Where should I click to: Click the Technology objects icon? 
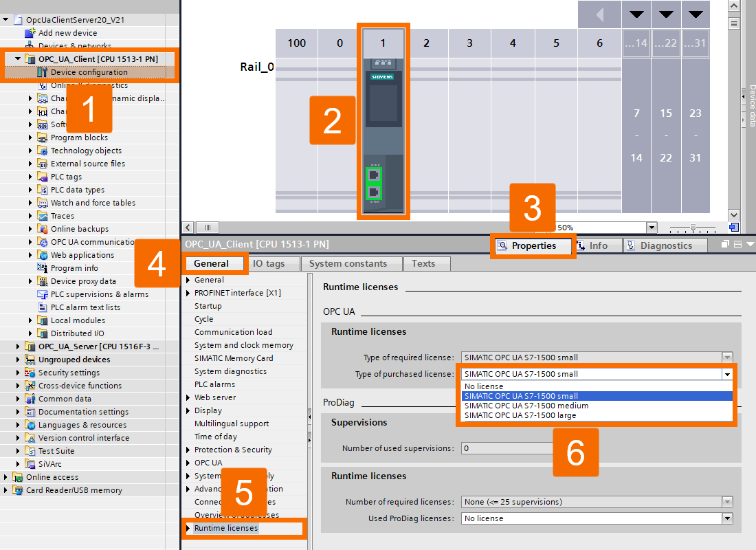coord(43,151)
